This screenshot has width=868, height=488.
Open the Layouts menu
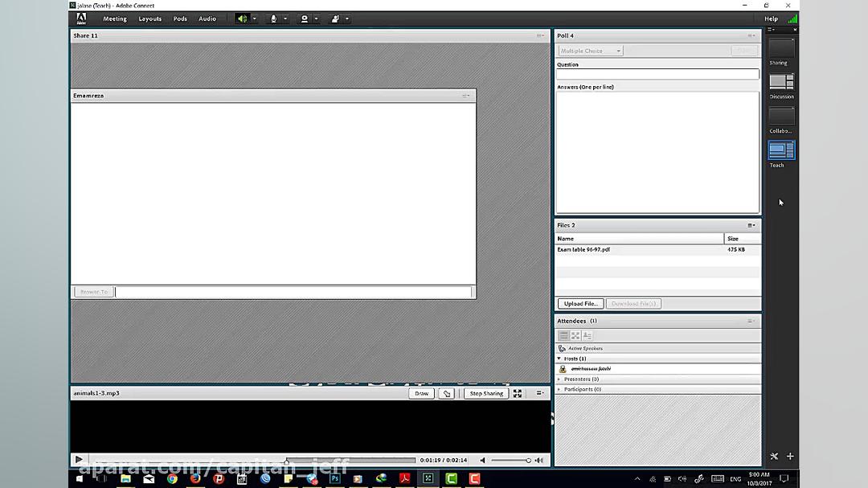coord(149,18)
